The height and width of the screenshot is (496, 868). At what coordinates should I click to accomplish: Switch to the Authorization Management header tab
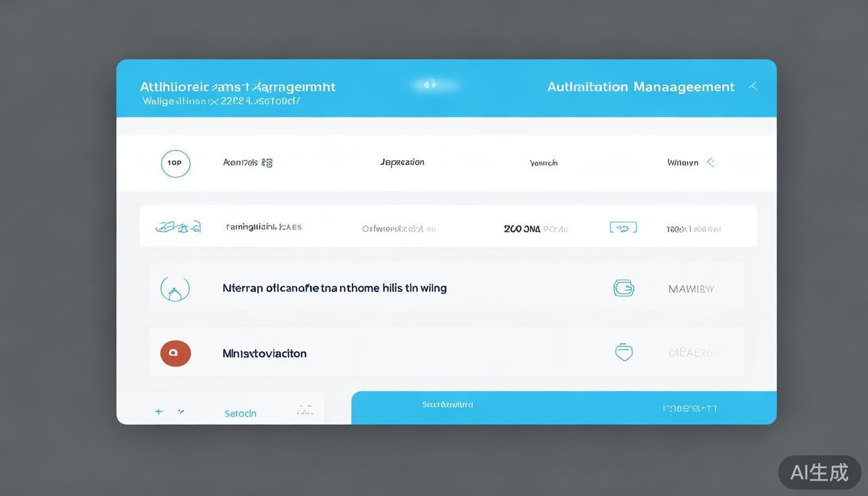(640, 86)
